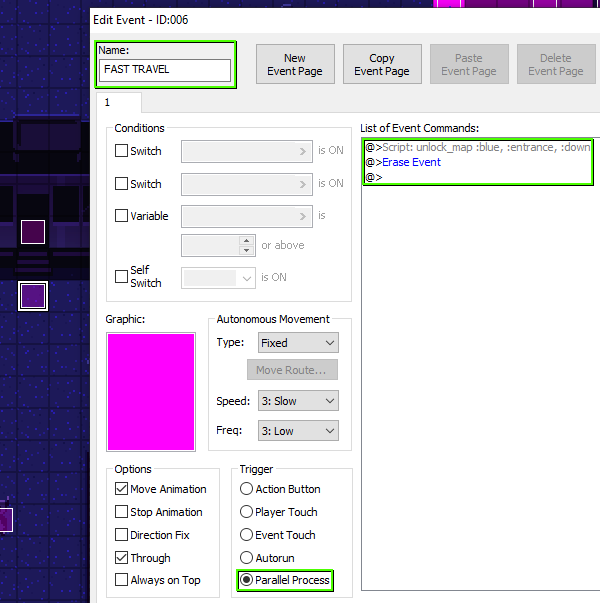
Task: Click the magenta event Graphic preview
Action: point(151,391)
